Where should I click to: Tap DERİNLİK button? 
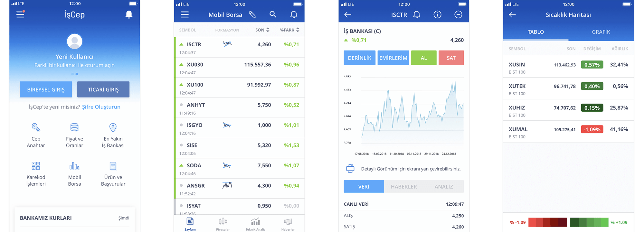[359, 58]
